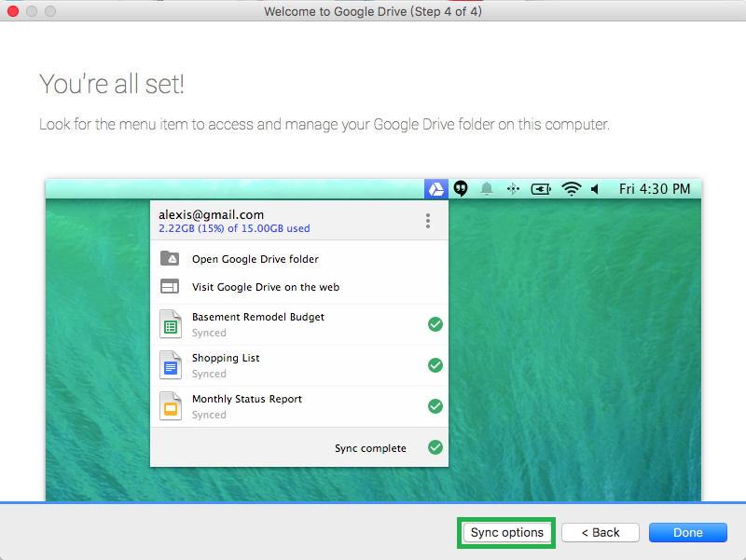
Task: Select Open Google Drive folder
Action: [x=255, y=259]
